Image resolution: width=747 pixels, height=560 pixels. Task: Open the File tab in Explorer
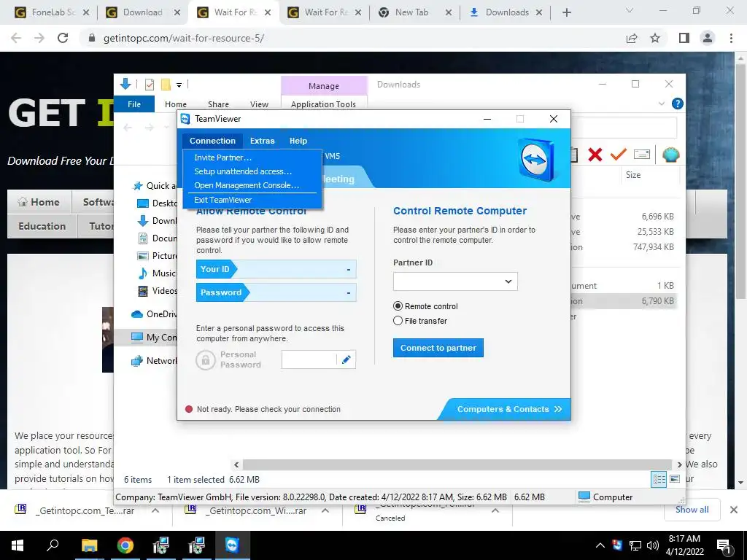[134, 104]
